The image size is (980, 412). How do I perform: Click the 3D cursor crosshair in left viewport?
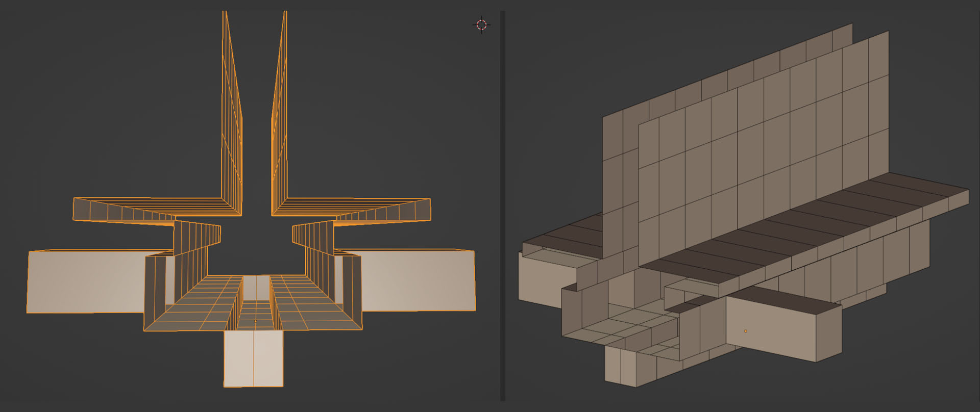click(481, 24)
